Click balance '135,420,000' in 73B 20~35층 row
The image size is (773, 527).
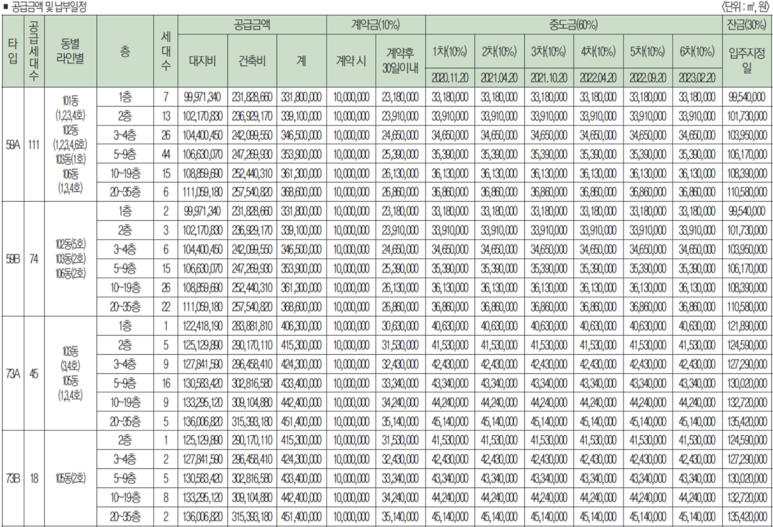[x=747, y=517]
